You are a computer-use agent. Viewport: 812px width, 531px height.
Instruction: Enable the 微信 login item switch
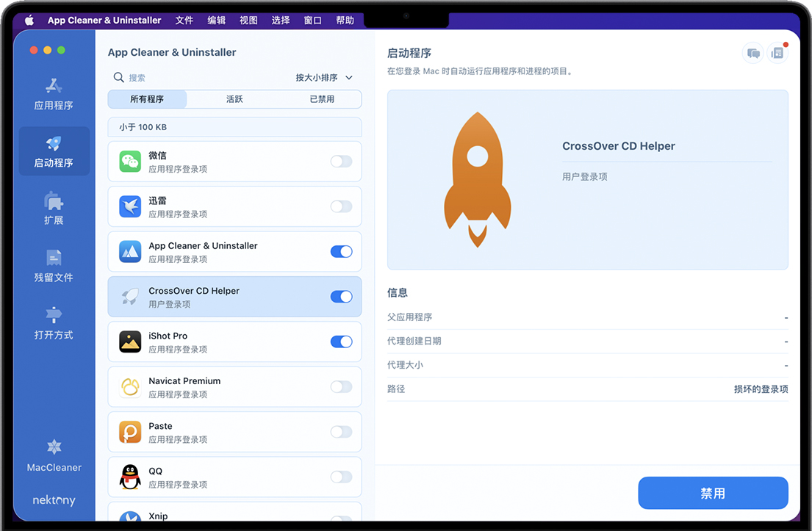tap(341, 162)
